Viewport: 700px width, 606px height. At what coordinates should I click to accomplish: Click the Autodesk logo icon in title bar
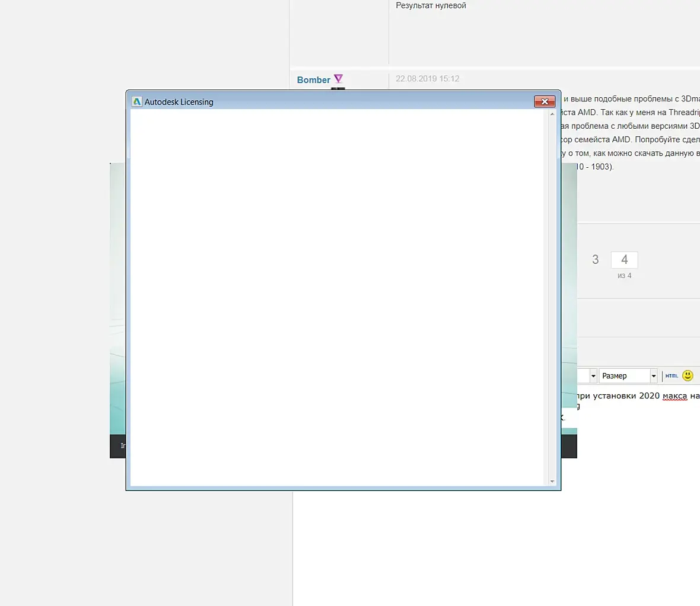click(x=137, y=102)
